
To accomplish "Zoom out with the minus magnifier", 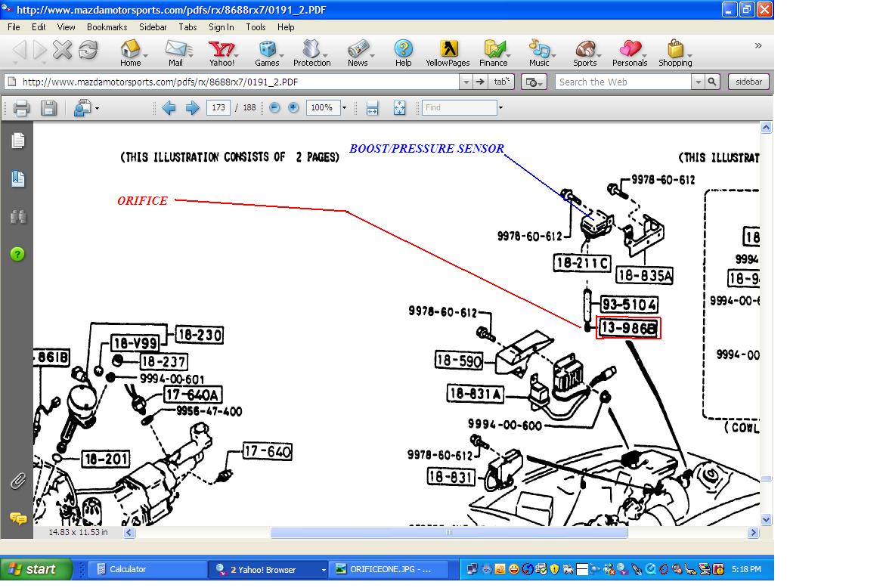I will pyautogui.click(x=275, y=107).
